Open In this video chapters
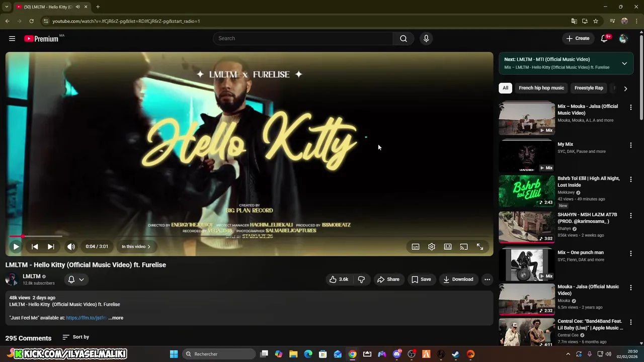The height and width of the screenshot is (362, 644). click(136, 246)
